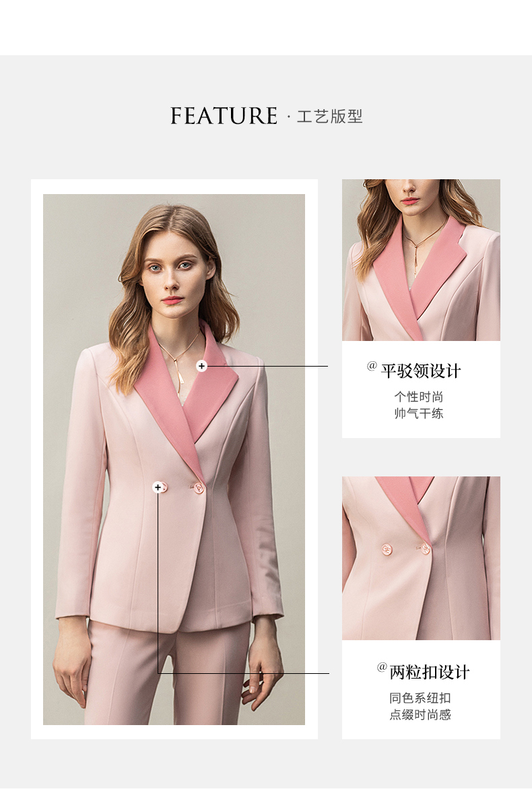Click the 点缀时尚感 description line
The image size is (532, 810).
pyautogui.click(x=420, y=714)
